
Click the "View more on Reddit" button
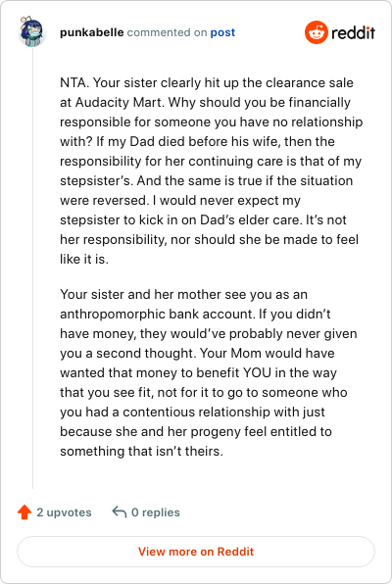(x=196, y=552)
